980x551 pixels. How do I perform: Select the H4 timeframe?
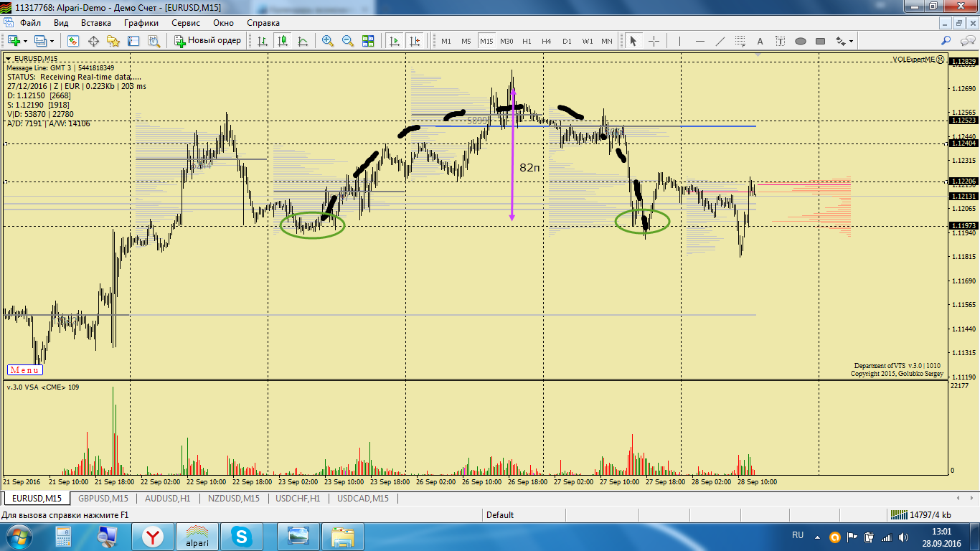pyautogui.click(x=547, y=41)
